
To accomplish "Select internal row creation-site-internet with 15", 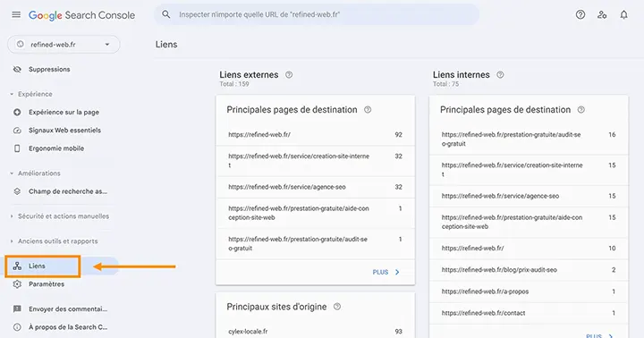I will [529, 170].
